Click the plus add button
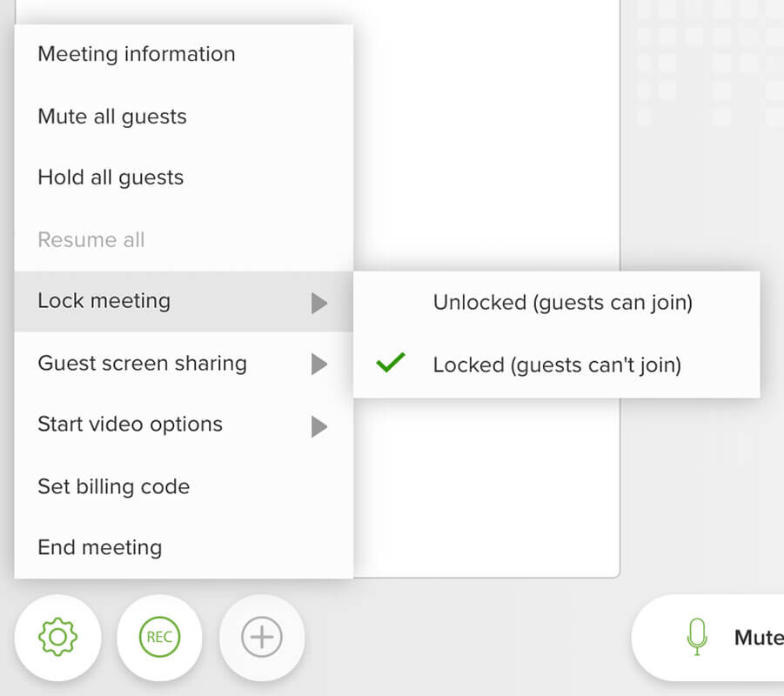This screenshot has height=696, width=784. (262, 637)
